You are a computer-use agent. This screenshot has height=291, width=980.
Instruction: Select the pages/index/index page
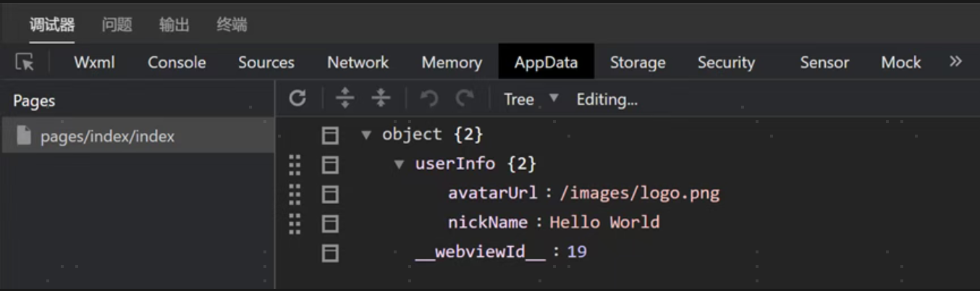click(x=107, y=136)
